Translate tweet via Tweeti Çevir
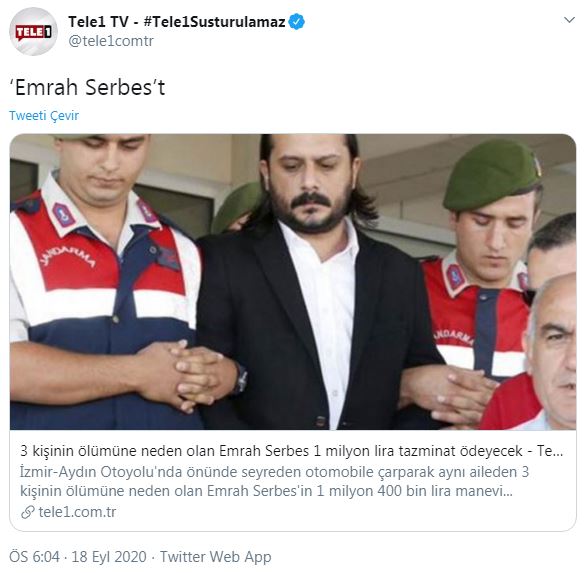 click(44, 116)
